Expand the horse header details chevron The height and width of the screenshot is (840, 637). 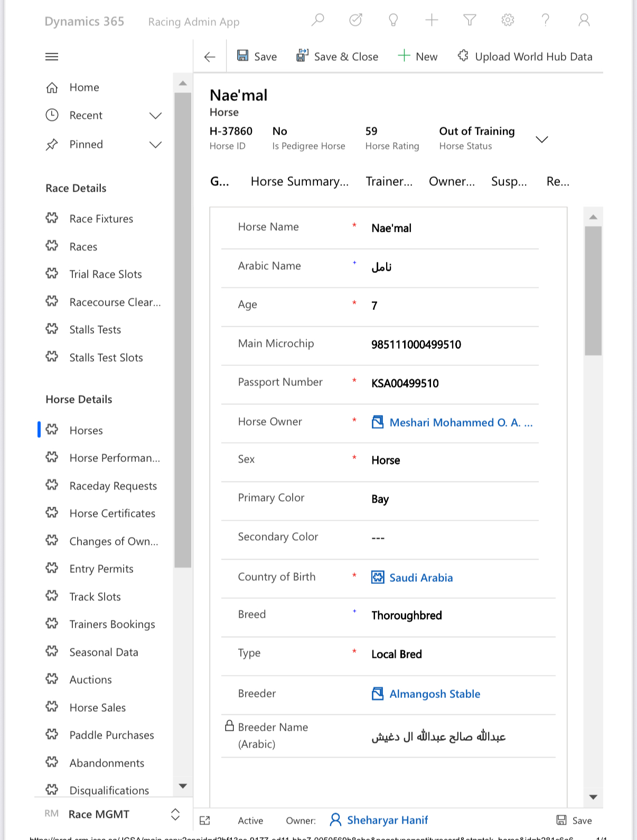[x=541, y=139]
